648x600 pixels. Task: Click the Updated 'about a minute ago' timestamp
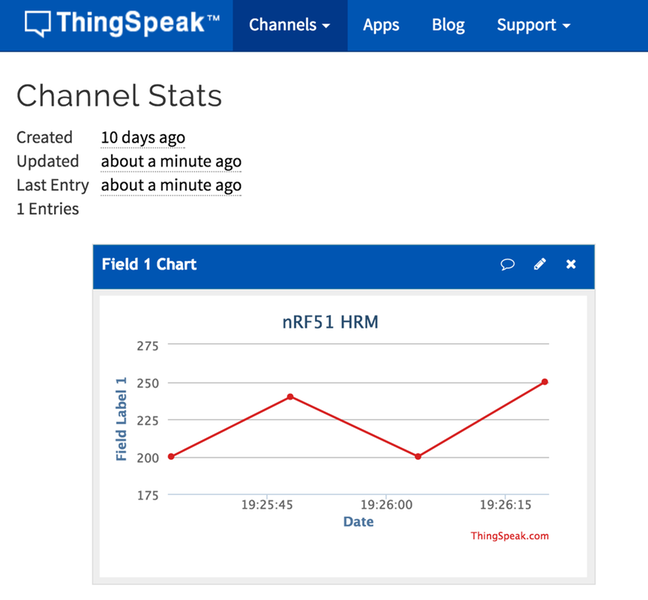pyautogui.click(x=171, y=162)
